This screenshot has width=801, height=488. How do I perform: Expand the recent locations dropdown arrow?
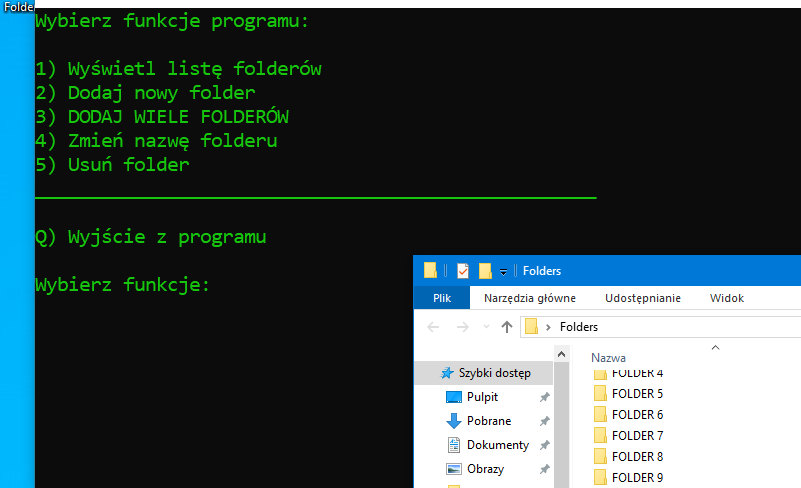click(486, 327)
